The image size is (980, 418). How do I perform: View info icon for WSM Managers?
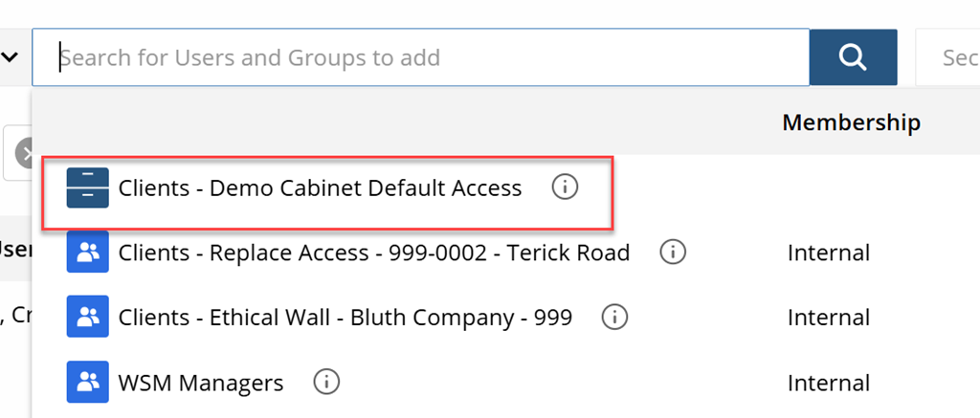(x=326, y=383)
